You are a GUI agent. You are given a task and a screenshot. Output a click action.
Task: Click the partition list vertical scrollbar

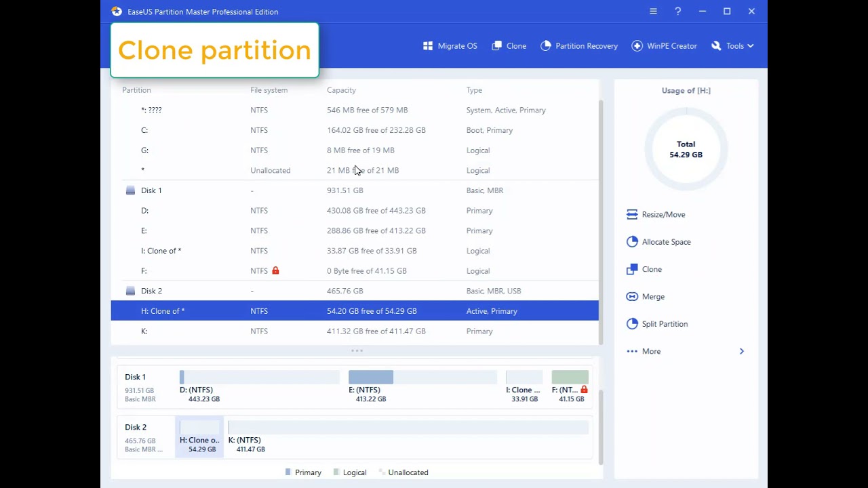click(601, 222)
